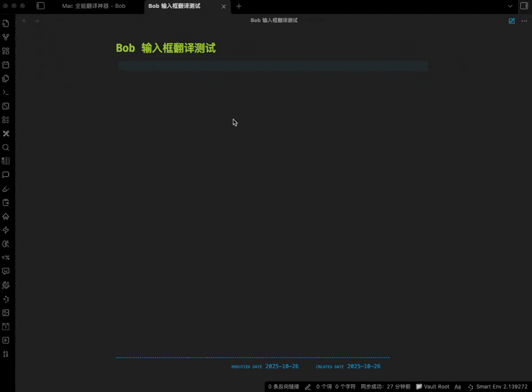Open the terminal from the left ribbon

6,92
